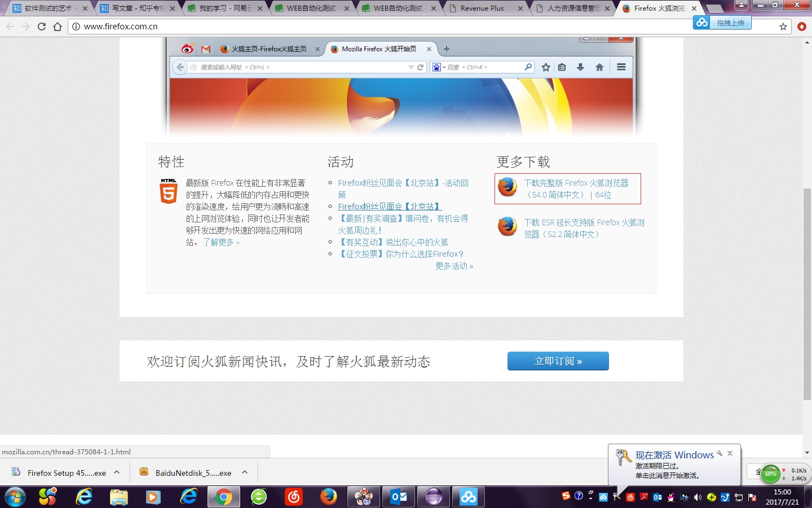Click the Firefox icon beside ESR download
This screenshot has width=812, height=508.
(507, 226)
